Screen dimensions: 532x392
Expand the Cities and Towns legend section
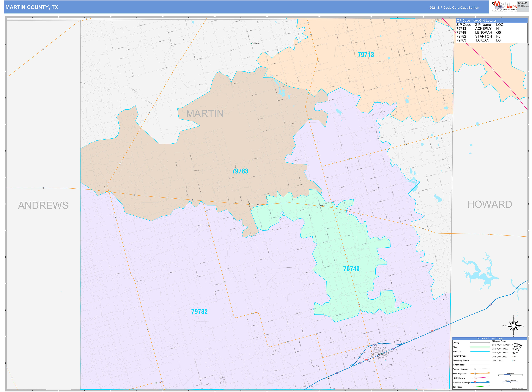[x=499, y=341]
